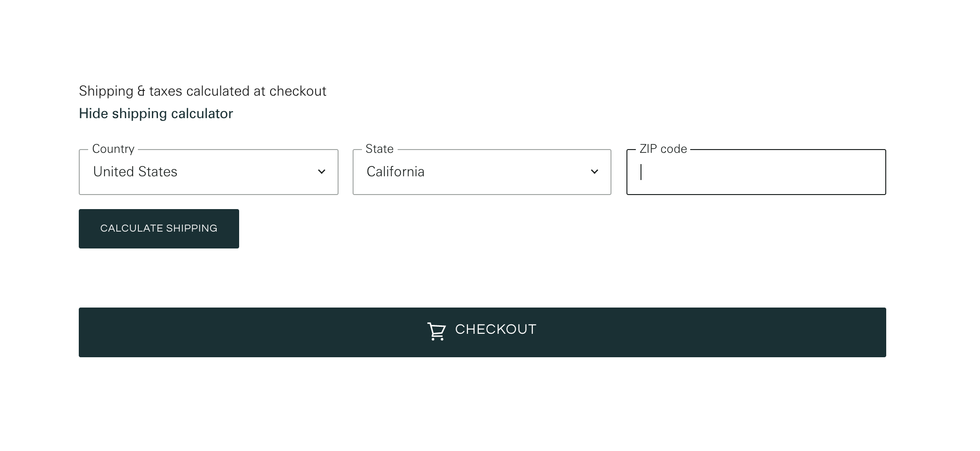Image resolution: width=980 pixels, height=451 pixels.
Task: Click the text cursor inside the ZIP field
Action: (x=641, y=172)
